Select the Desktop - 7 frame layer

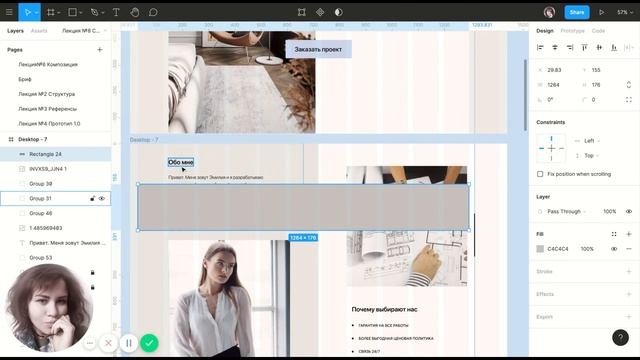coord(33,139)
